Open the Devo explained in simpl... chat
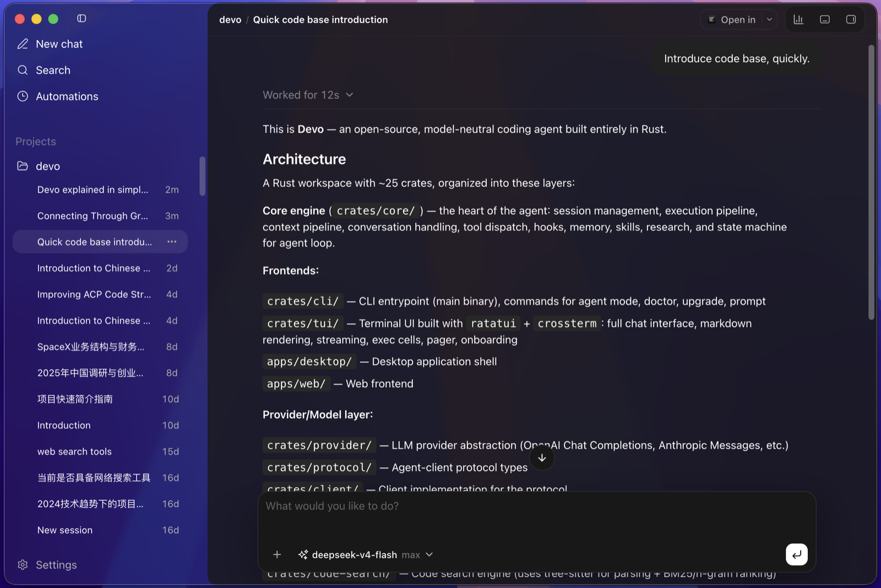The height and width of the screenshot is (588, 881). click(100, 189)
